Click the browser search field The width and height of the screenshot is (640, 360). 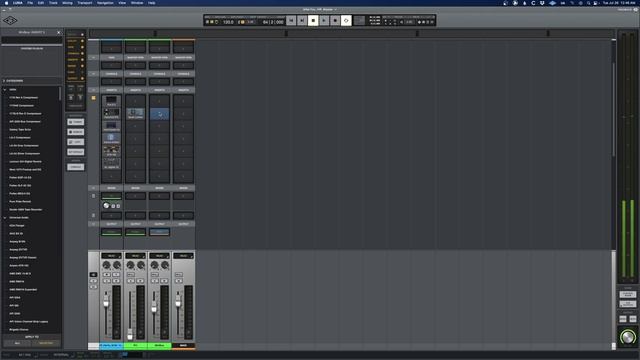[32, 40]
